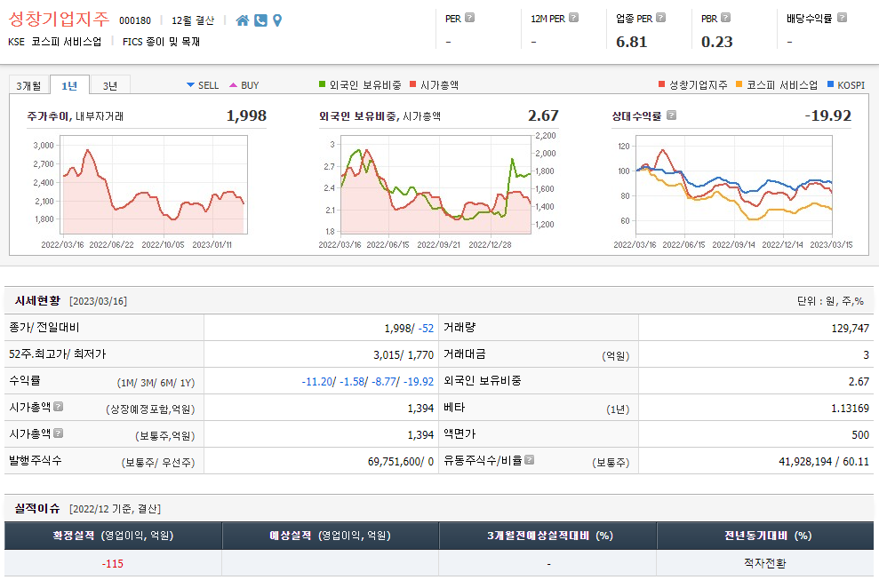Click the 성창기업지주 company title

coord(59,19)
